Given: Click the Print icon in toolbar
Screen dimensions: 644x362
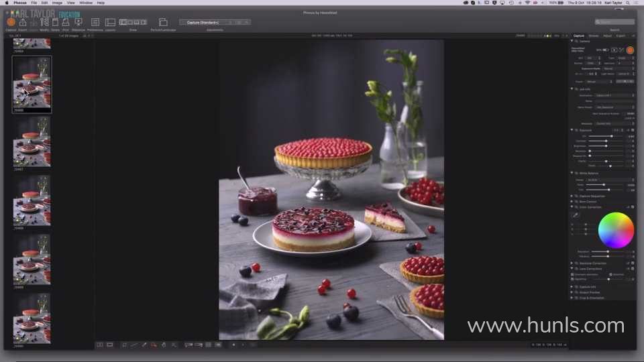Looking at the screenshot, I should click(66, 23).
